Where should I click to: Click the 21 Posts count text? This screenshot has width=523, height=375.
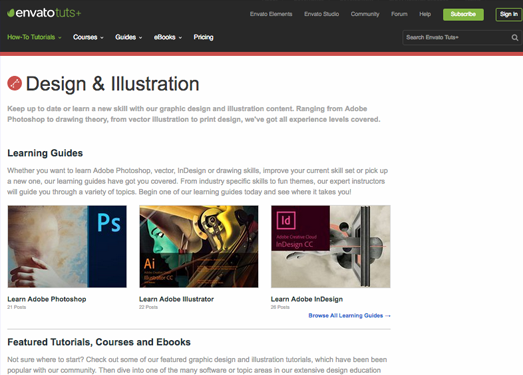pos(17,307)
